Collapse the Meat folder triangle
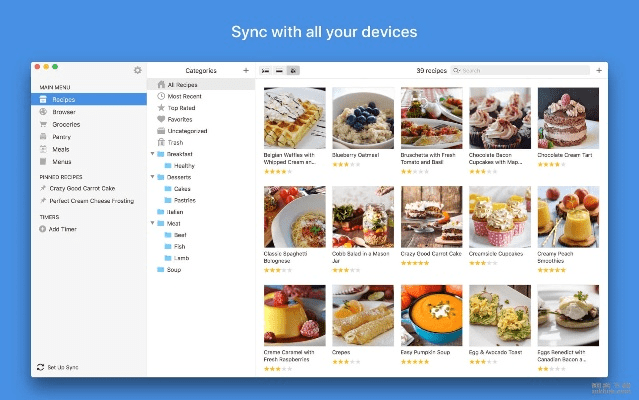The width and height of the screenshot is (639, 400). pos(152,223)
